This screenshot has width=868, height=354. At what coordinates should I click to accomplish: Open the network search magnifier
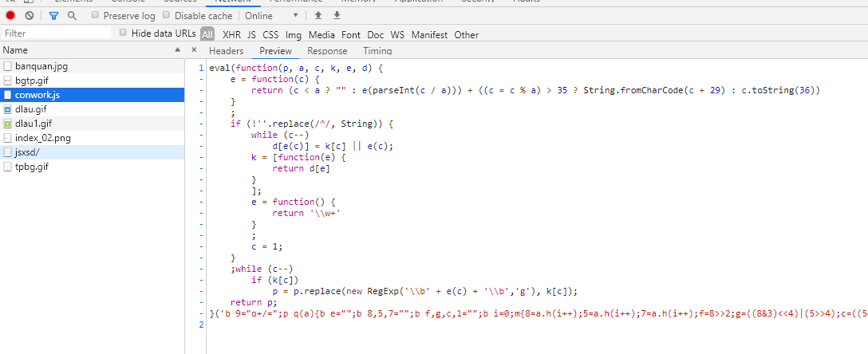coord(72,15)
